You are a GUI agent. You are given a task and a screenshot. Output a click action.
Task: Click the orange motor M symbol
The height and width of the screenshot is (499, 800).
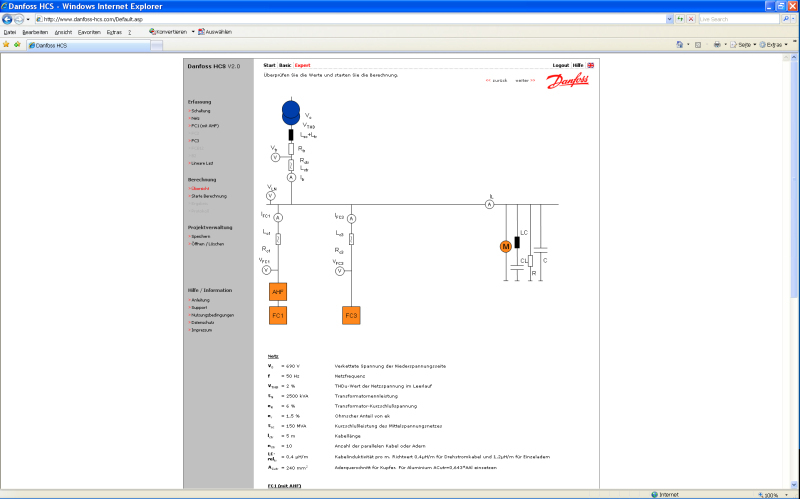pyautogui.click(x=506, y=246)
